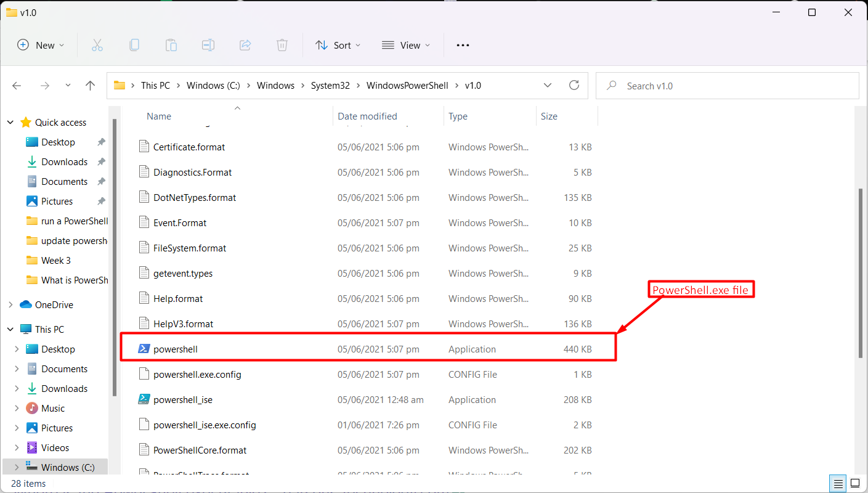This screenshot has width=868, height=493.
Task: Click WindowsPowerShell in the breadcrumb
Action: pyautogui.click(x=407, y=85)
